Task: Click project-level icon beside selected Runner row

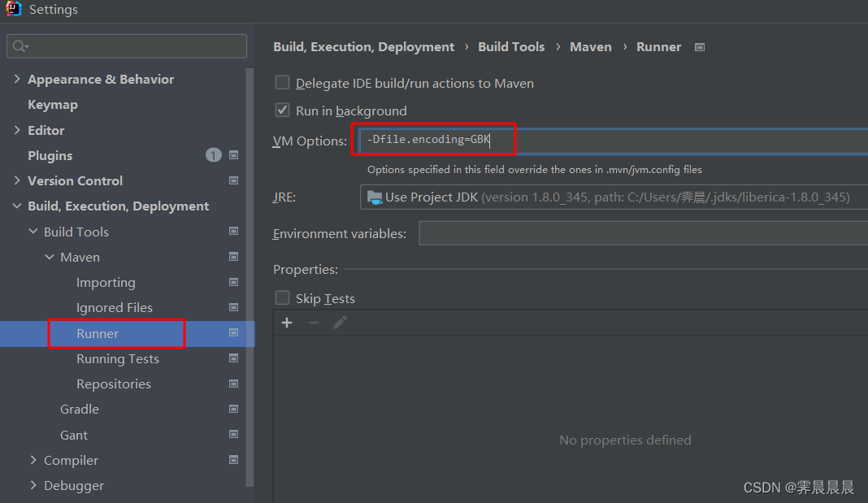Action: click(233, 332)
